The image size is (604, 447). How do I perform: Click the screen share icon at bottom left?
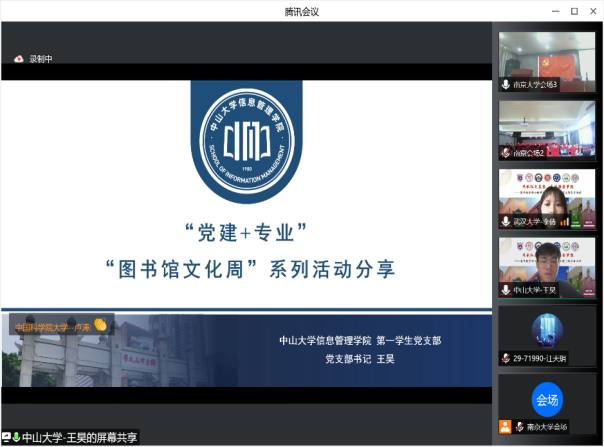click(6, 437)
